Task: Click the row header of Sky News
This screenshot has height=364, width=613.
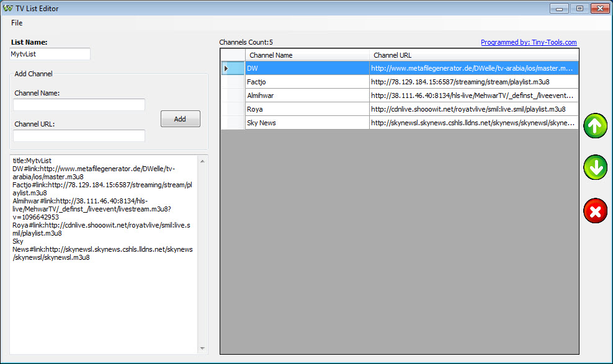Action: (233, 123)
